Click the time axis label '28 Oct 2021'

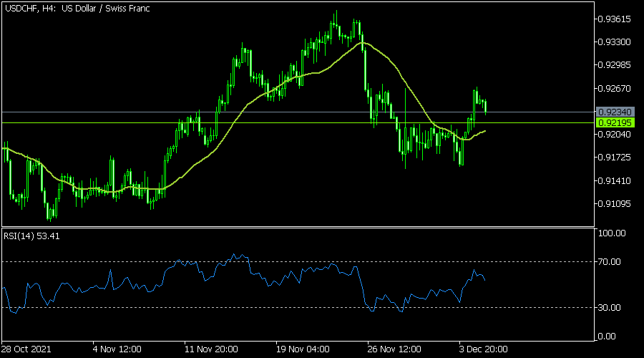(x=26, y=349)
